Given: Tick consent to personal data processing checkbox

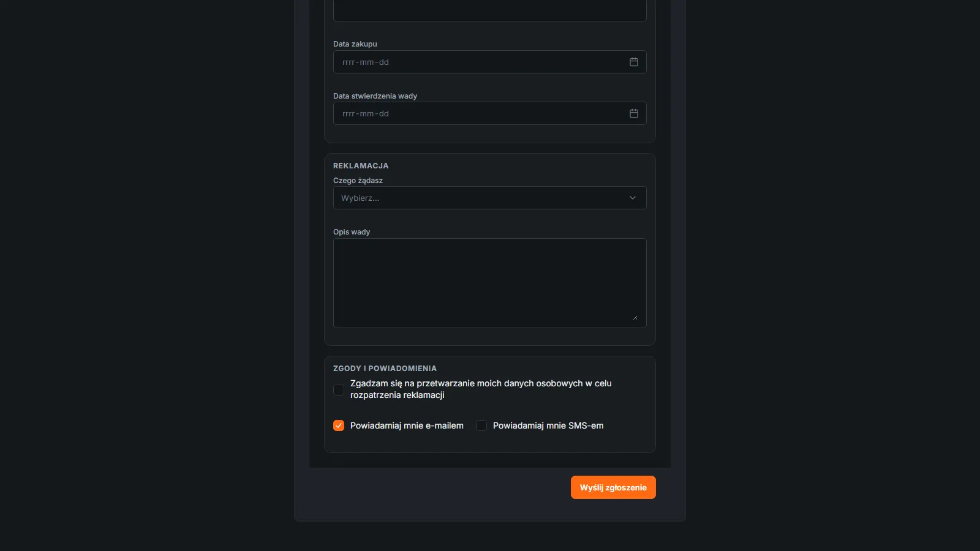Looking at the screenshot, I should pos(339,389).
